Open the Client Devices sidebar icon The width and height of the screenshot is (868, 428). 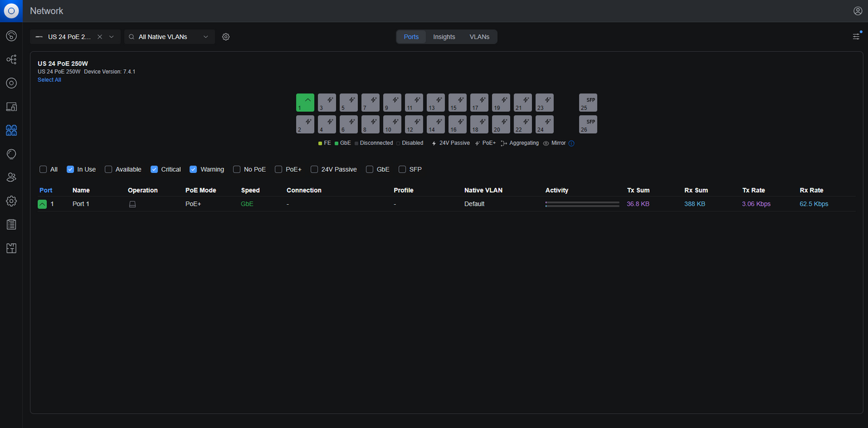point(11,106)
